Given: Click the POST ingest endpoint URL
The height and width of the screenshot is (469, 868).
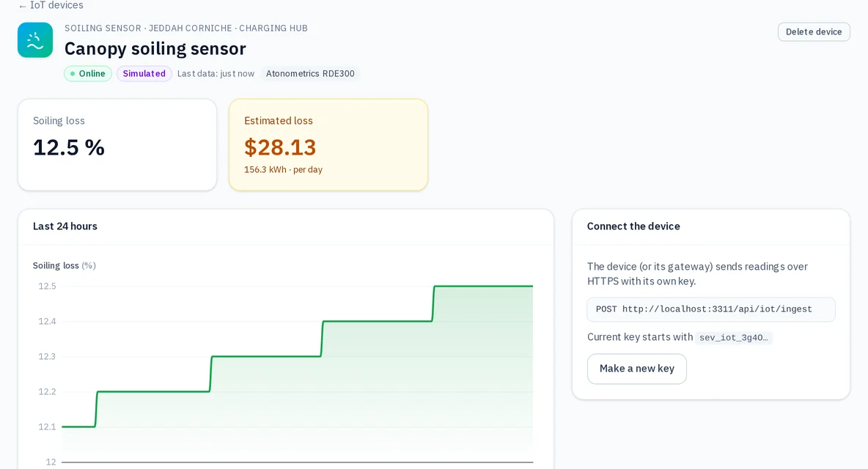Looking at the screenshot, I should (x=711, y=310).
